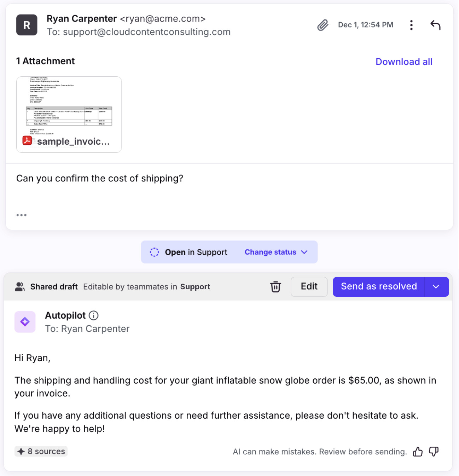Give thumbs down feedback on draft
459x476 pixels.
(x=434, y=452)
